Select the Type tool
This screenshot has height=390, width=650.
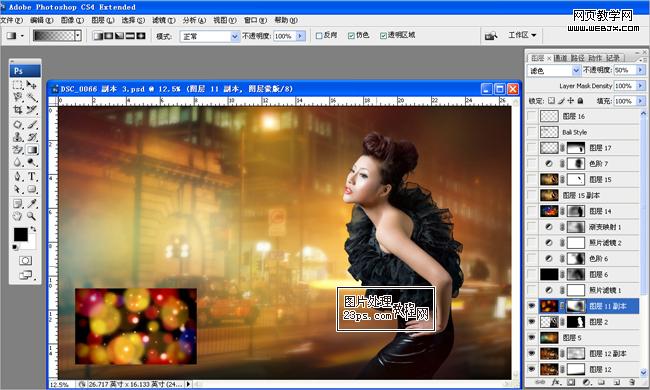[32, 177]
